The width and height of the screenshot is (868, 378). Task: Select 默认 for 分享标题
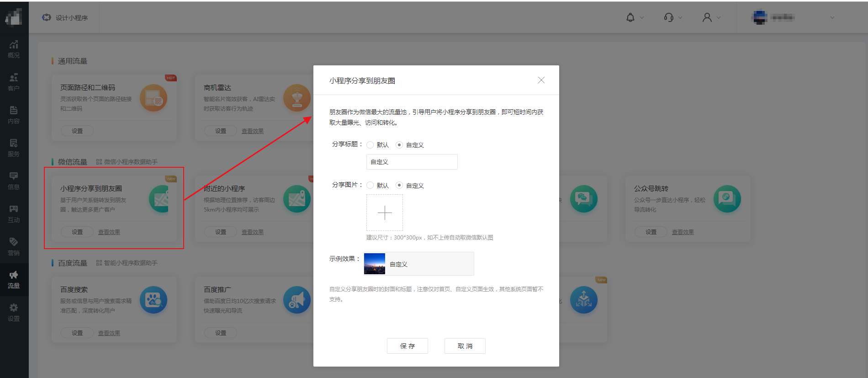point(370,145)
